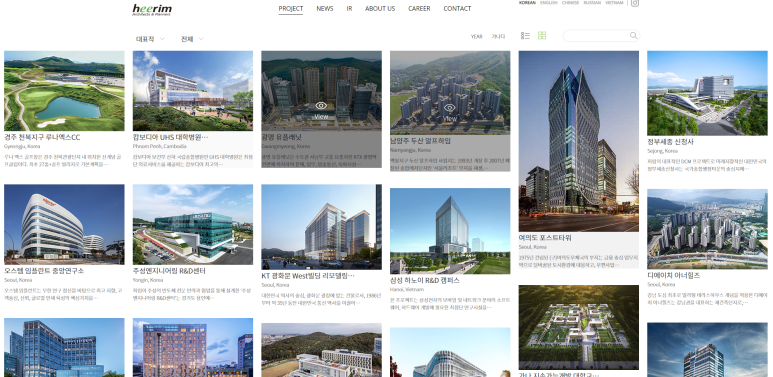Open the chevron next to 전체

[x=201, y=39]
